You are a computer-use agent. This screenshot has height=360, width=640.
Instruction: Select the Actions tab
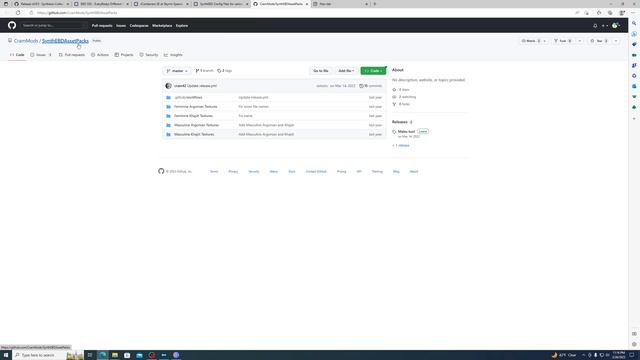click(x=100, y=55)
